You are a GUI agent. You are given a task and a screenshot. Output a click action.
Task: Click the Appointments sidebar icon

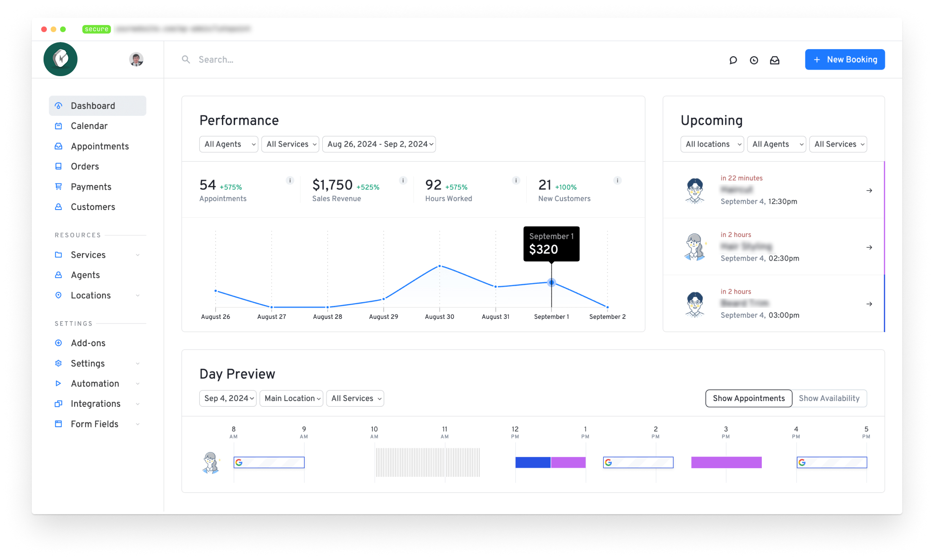59,146
